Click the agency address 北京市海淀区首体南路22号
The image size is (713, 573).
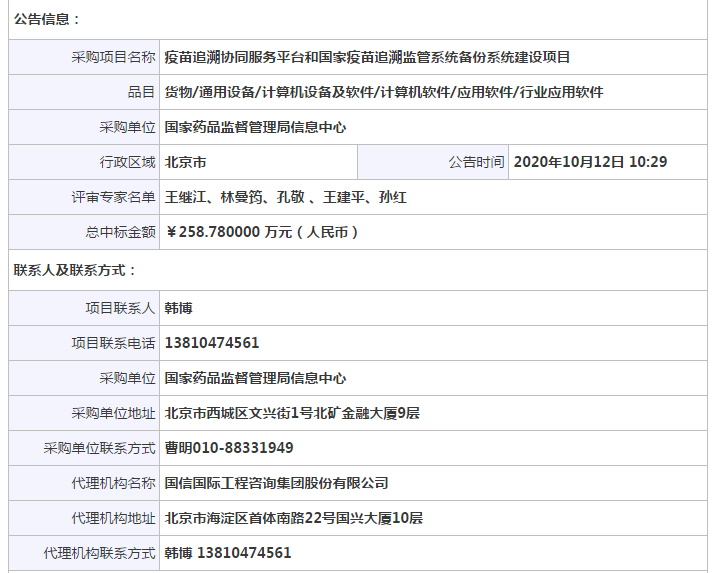point(293,518)
